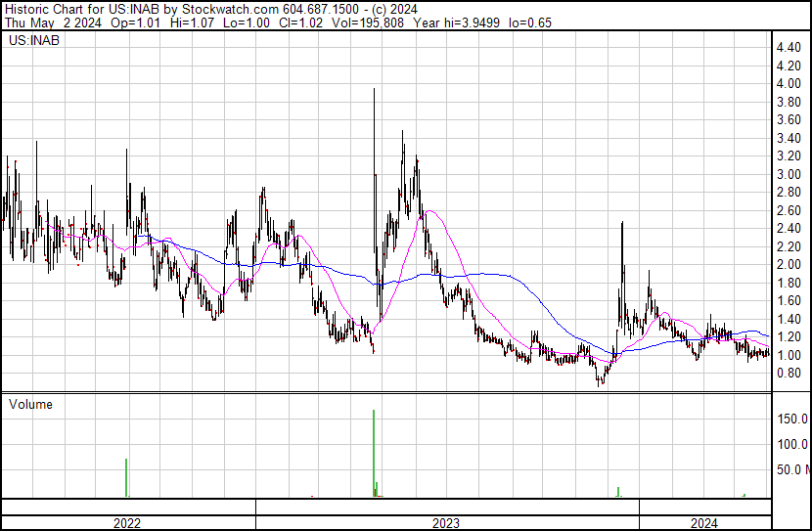Click the 4.40 price axis label
This screenshot has width=812, height=531.
(789, 48)
